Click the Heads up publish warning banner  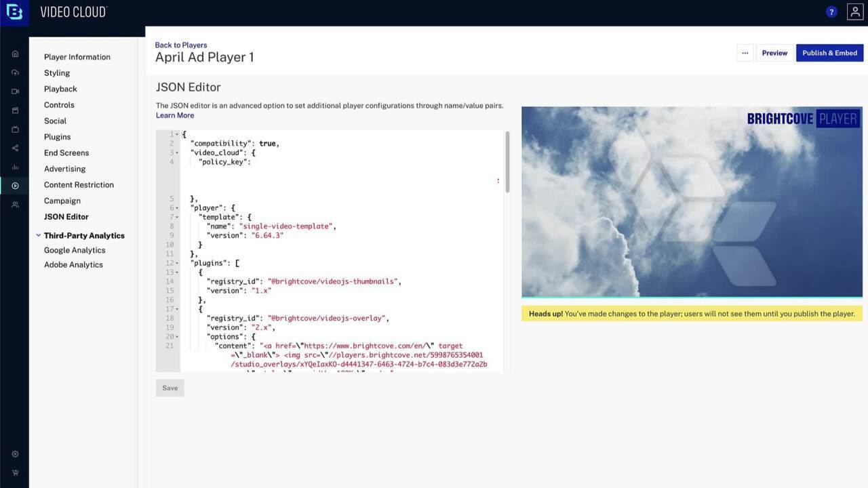click(692, 314)
